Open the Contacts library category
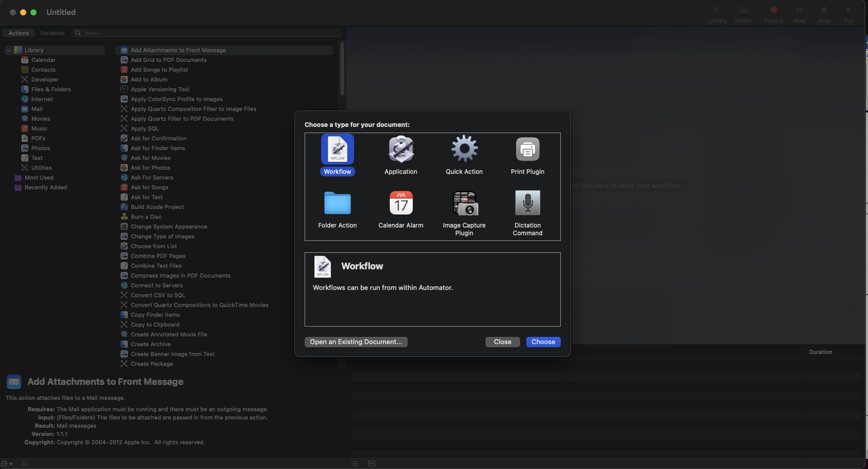868x469 pixels. tap(43, 70)
